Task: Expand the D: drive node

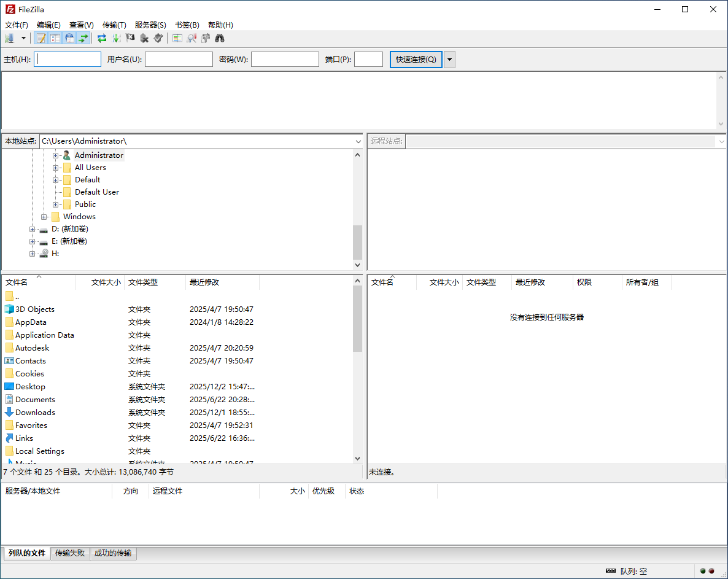Action: [32, 229]
